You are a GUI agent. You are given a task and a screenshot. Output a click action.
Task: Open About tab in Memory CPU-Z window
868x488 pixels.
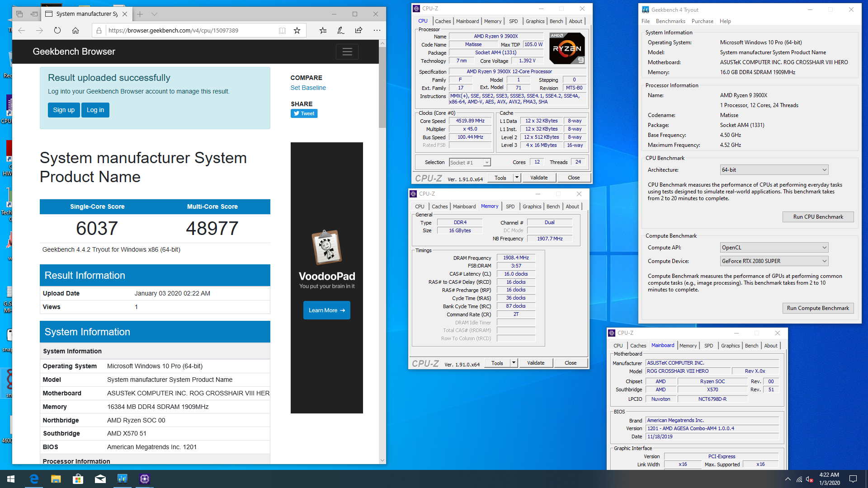click(572, 206)
